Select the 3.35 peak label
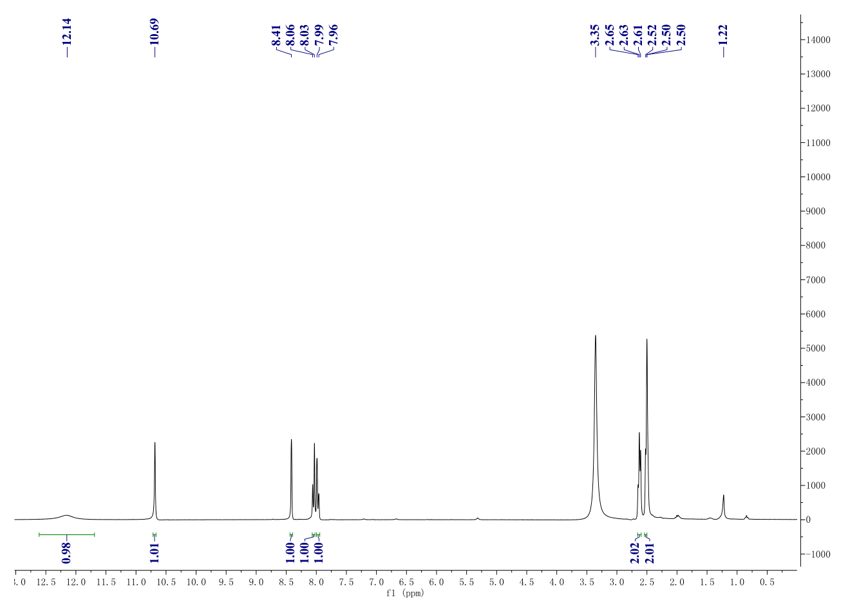 point(595,35)
